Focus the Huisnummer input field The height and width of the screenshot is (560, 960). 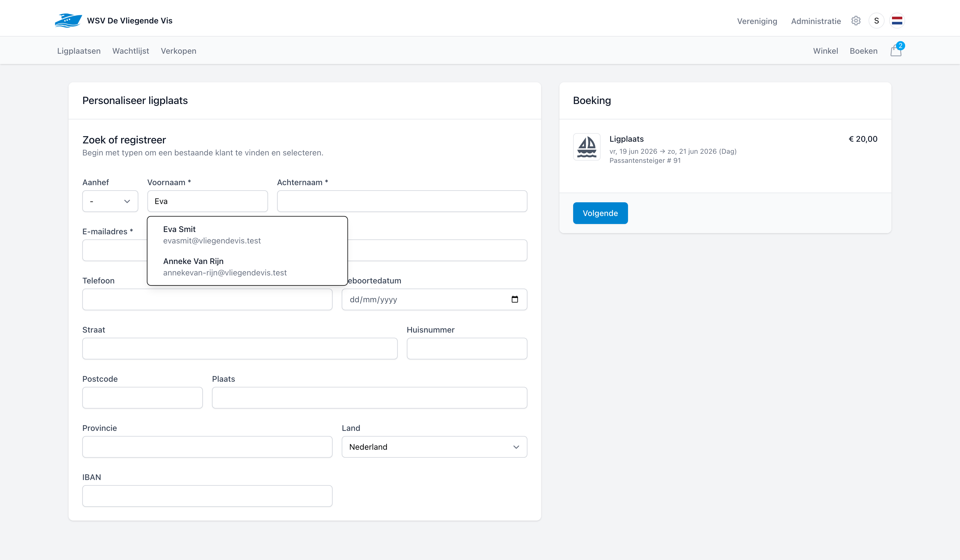pos(467,349)
